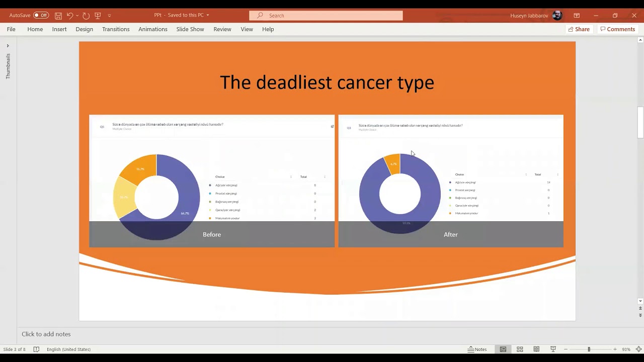Select the After chart picture
The height and width of the screenshot is (362, 644).
click(x=451, y=181)
